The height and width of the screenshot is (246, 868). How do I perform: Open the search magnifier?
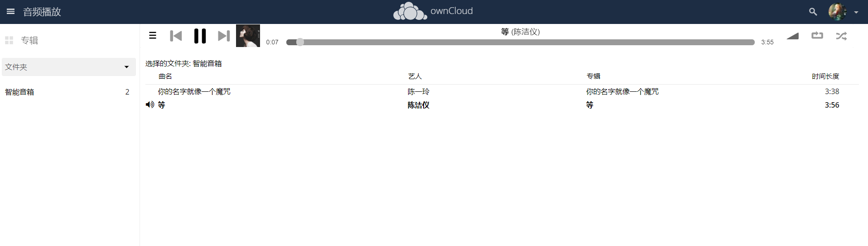tap(813, 12)
